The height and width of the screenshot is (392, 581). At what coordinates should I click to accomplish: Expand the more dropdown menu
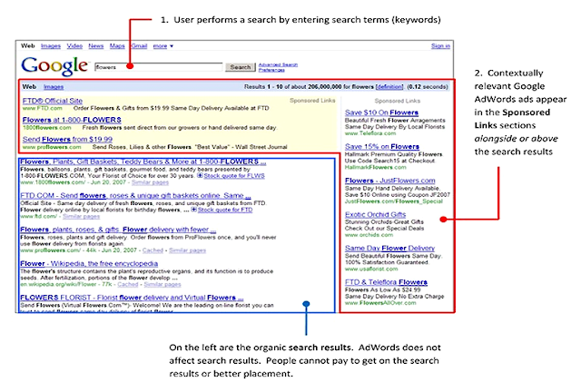pyautogui.click(x=163, y=46)
